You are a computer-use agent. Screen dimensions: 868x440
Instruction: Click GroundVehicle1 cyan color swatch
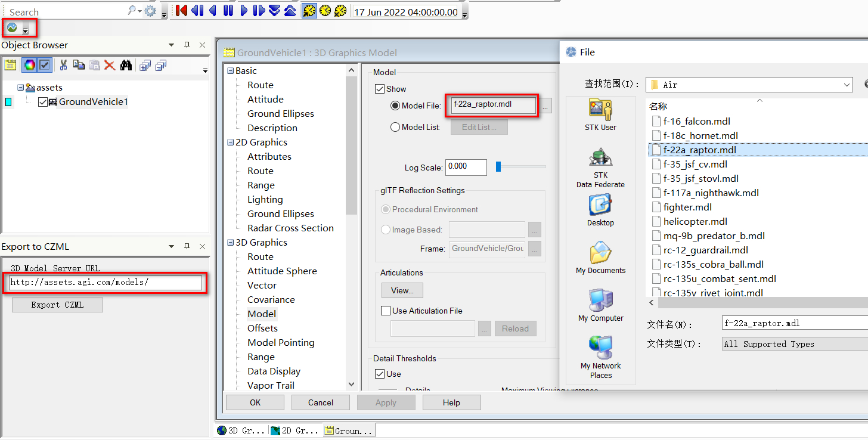coord(8,102)
